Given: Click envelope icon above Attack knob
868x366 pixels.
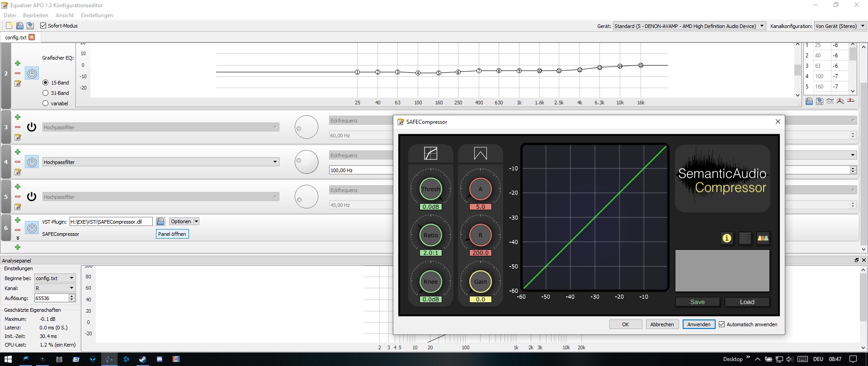Looking at the screenshot, I should pos(481,154).
